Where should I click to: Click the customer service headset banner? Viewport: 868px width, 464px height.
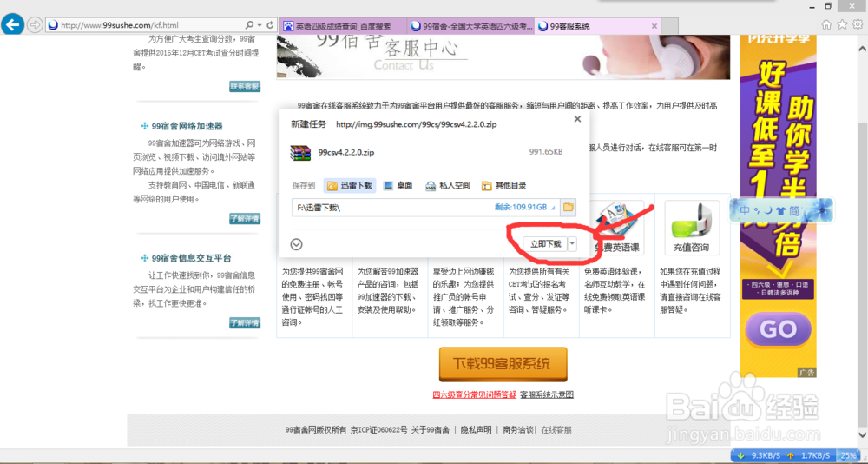[x=503, y=56]
